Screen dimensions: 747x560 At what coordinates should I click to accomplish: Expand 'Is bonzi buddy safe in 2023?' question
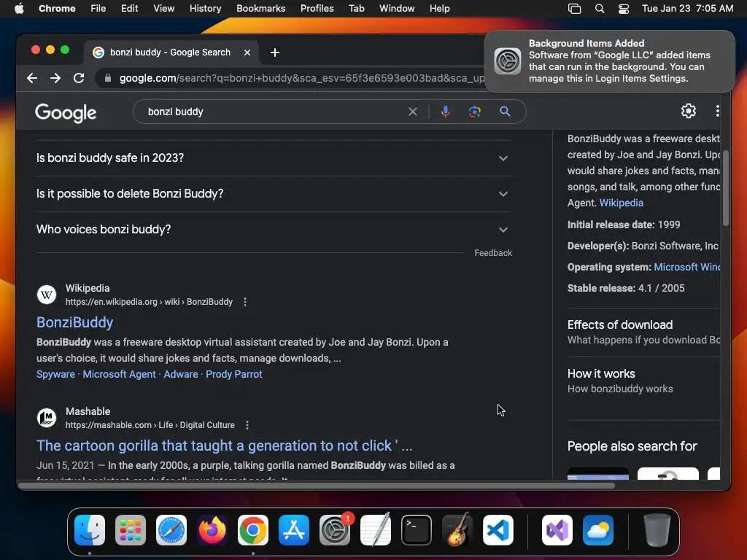coord(274,158)
